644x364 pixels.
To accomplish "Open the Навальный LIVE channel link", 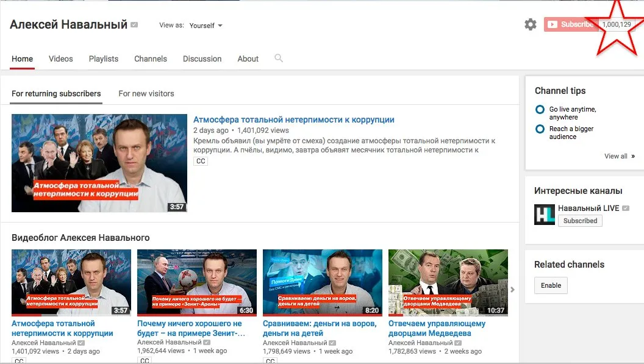I will 589,209.
